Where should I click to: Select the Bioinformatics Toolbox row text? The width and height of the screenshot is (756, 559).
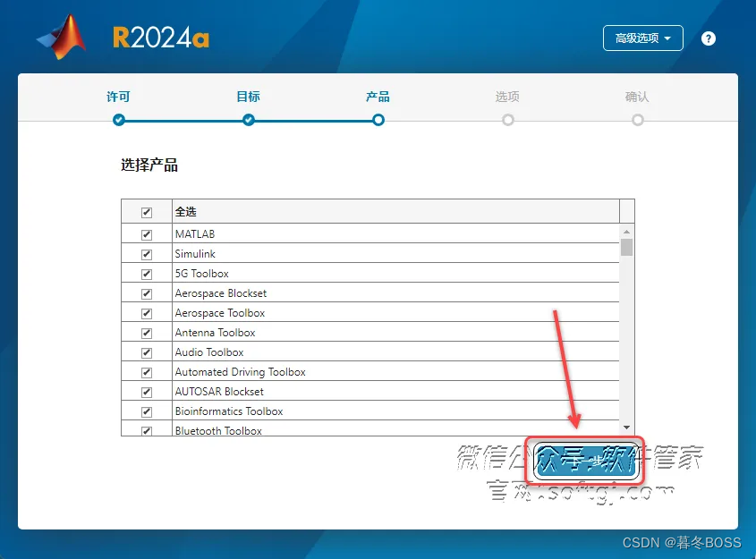[x=228, y=411]
